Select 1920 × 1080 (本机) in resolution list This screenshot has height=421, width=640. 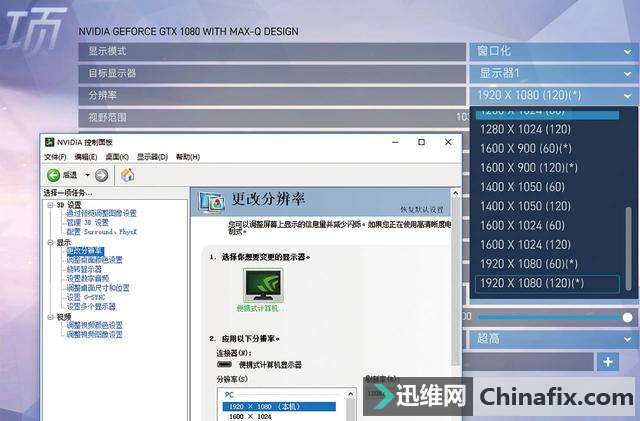[x=279, y=407]
